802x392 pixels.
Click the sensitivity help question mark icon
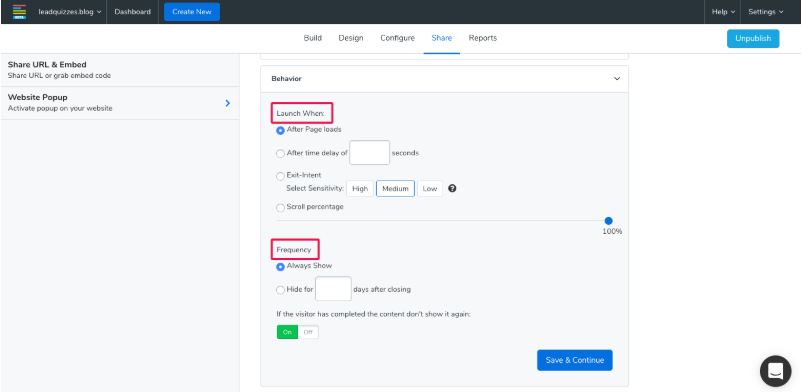452,188
